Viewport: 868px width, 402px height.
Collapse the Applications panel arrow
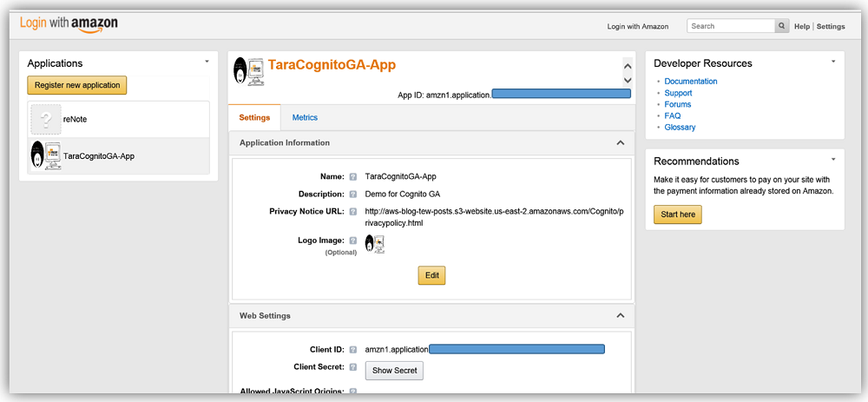[x=207, y=62]
